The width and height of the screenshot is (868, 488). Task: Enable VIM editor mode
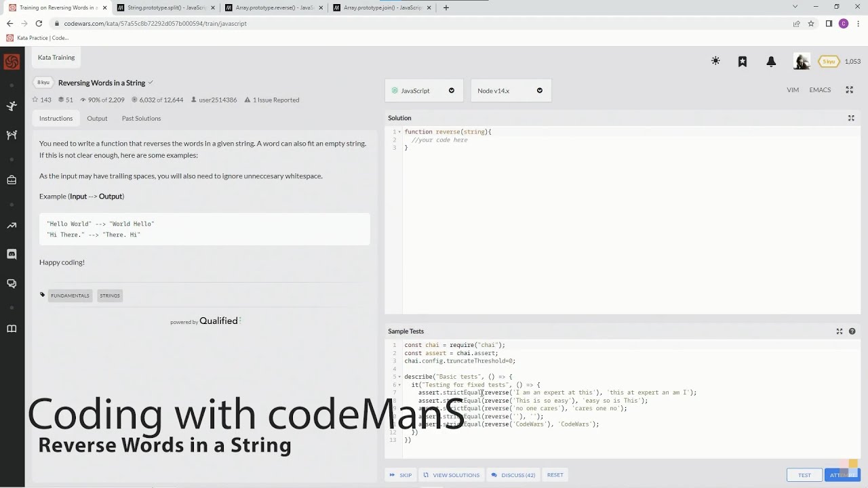[x=793, y=89]
